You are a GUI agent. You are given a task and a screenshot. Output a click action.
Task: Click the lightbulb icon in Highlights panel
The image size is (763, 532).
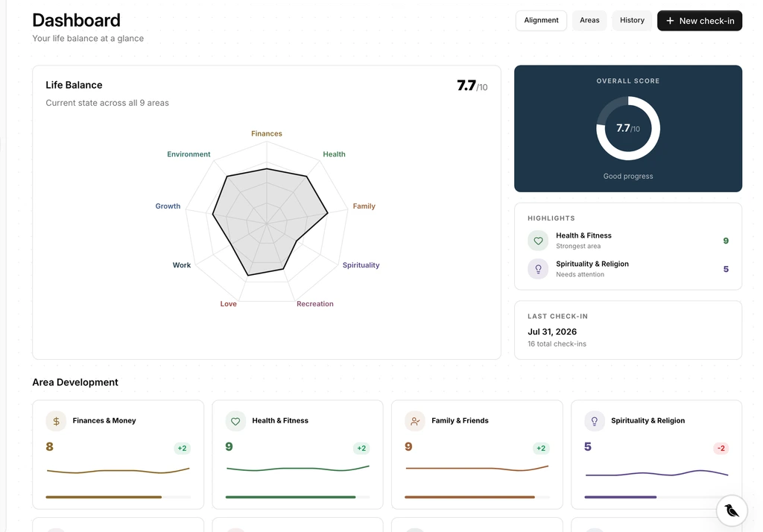click(538, 269)
